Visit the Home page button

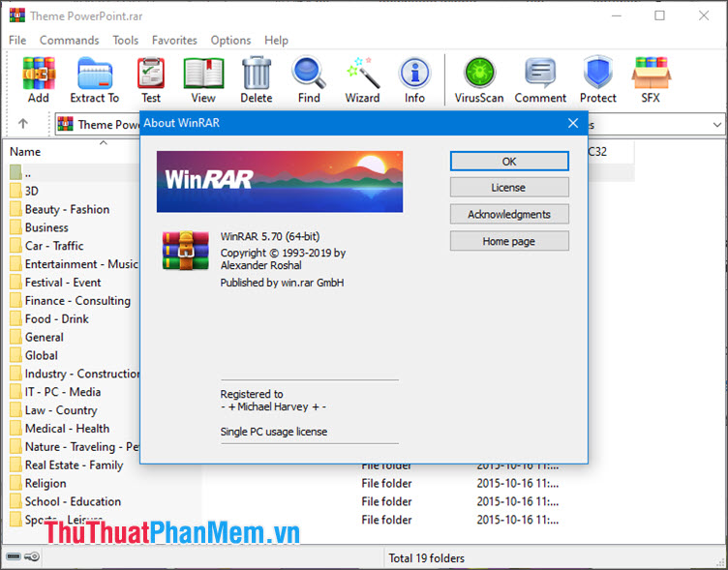(x=509, y=241)
